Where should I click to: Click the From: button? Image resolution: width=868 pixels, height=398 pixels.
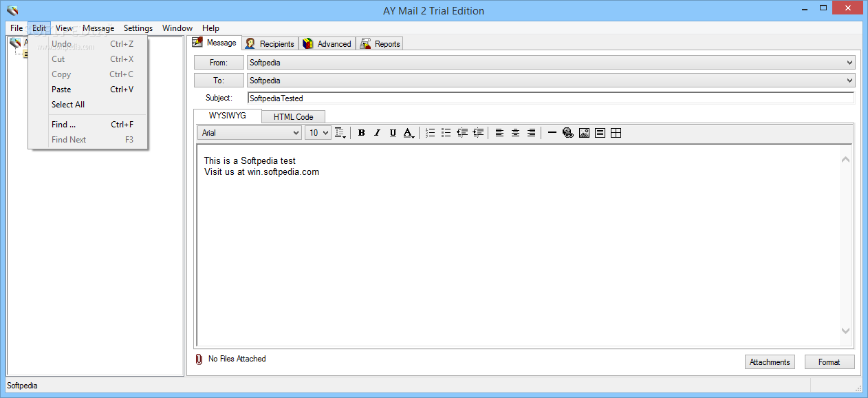click(219, 63)
